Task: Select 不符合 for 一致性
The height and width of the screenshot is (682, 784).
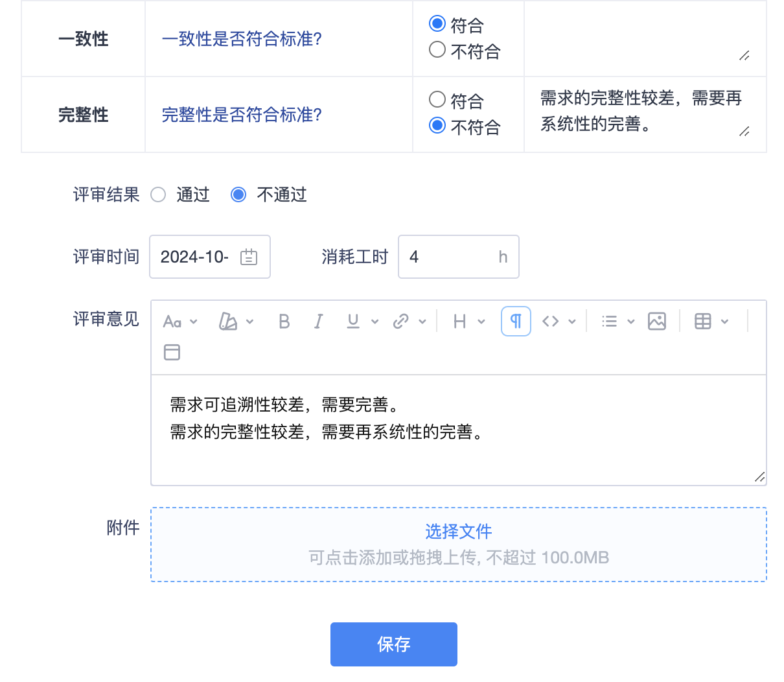Action: tap(437, 50)
